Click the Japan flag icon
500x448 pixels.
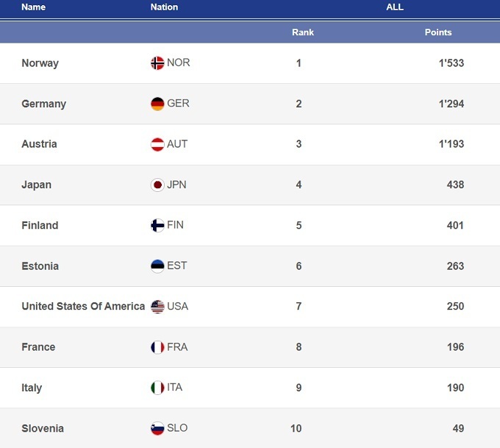tap(157, 185)
